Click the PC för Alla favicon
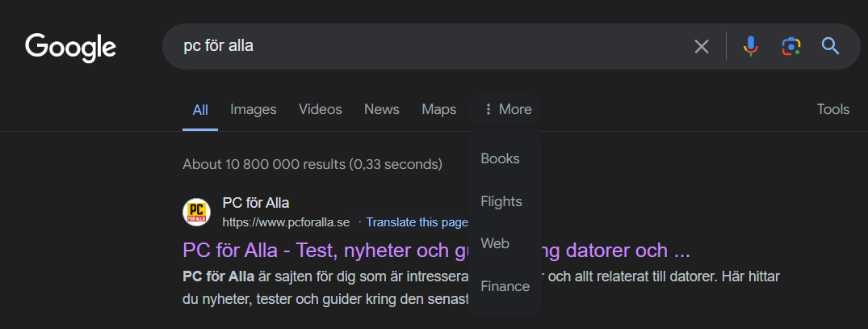This screenshot has height=329, width=868. pyautogui.click(x=197, y=213)
